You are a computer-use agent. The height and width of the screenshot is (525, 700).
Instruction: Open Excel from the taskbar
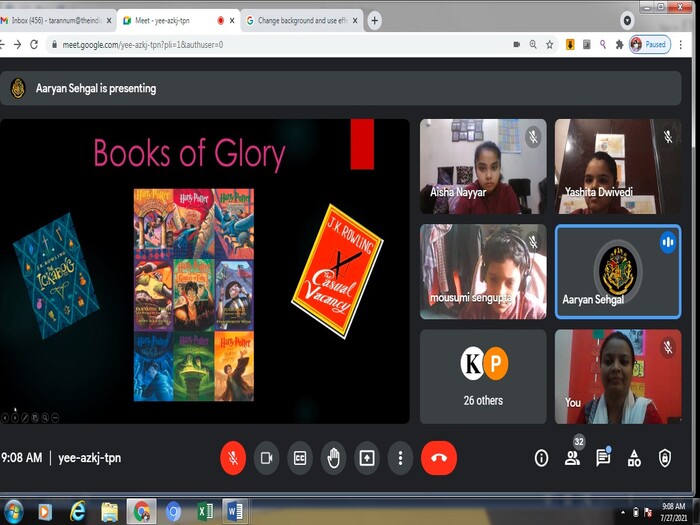point(205,512)
